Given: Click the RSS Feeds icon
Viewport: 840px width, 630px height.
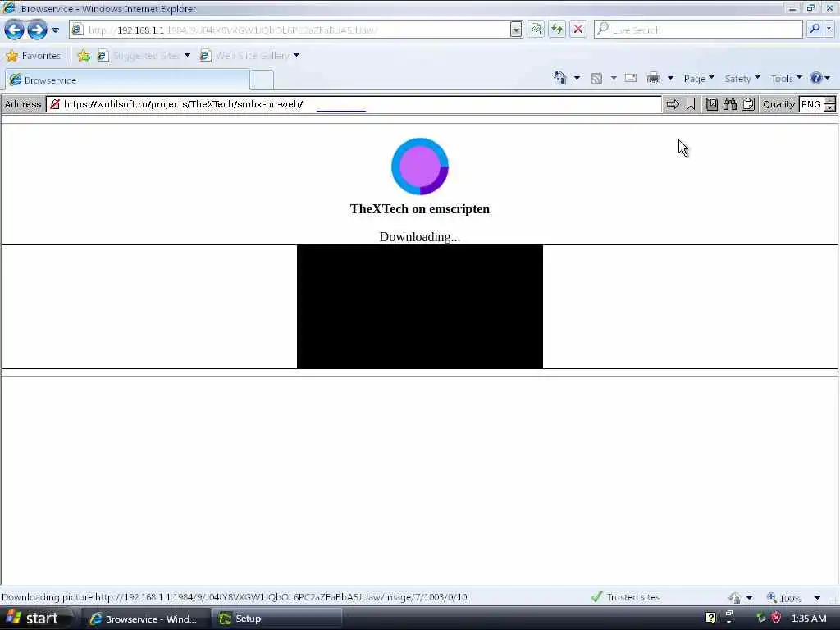Looking at the screenshot, I should [x=596, y=79].
